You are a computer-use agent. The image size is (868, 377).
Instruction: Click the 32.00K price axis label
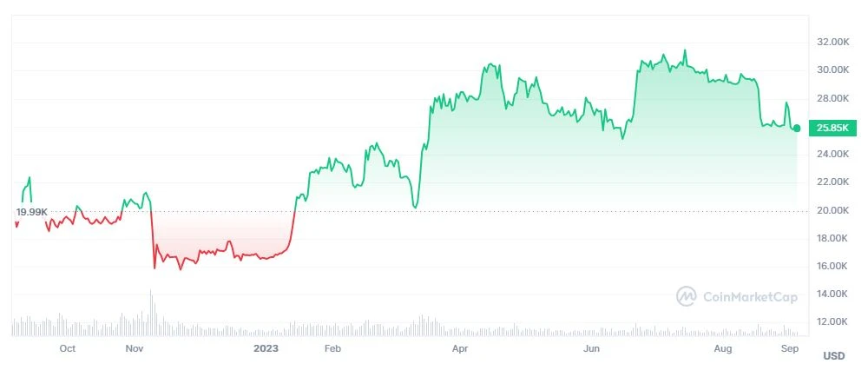pyautogui.click(x=832, y=42)
